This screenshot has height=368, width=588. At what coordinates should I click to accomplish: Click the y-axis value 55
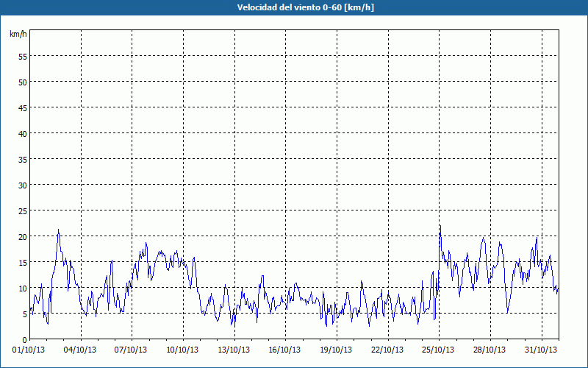[x=23, y=57]
